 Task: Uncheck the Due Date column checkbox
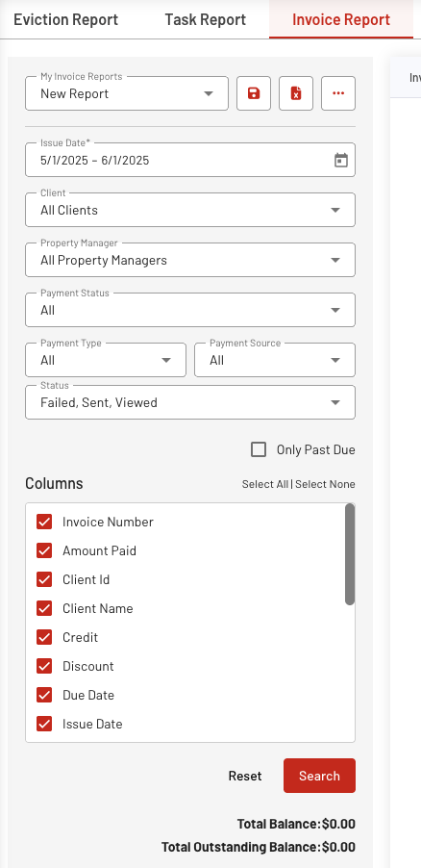44,694
